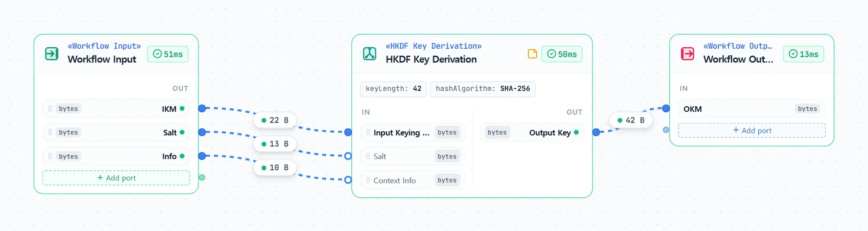This screenshot has width=868, height=231.
Task: Click the Workflow Output node exit icon
Action: click(687, 54)
